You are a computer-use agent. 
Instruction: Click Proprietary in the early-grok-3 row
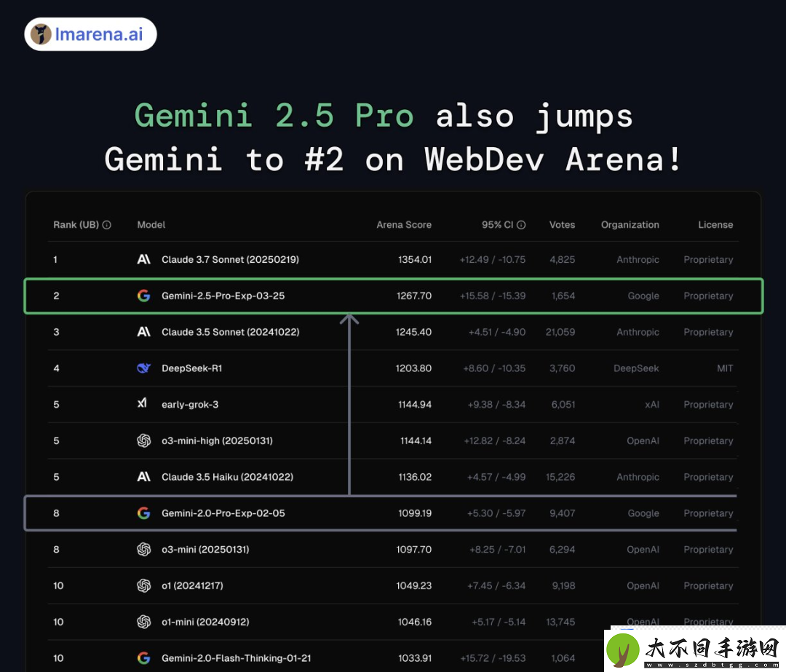708,405
